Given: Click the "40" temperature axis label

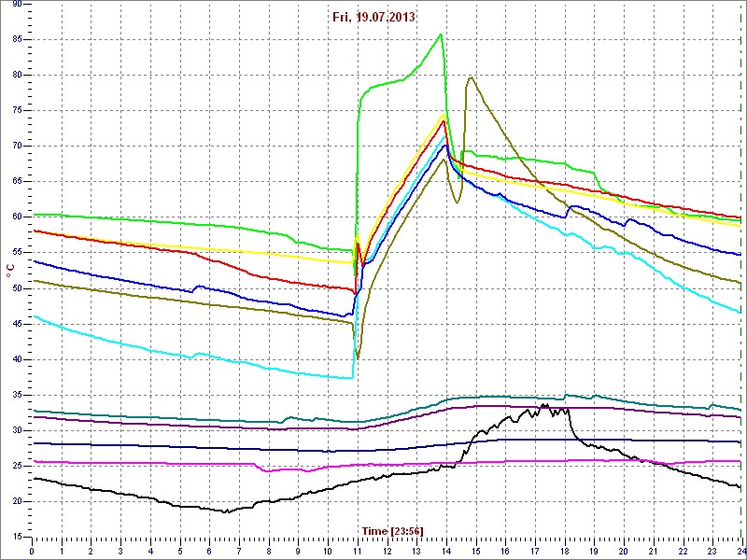Looking at the screenshot, I should click(17, 359).
